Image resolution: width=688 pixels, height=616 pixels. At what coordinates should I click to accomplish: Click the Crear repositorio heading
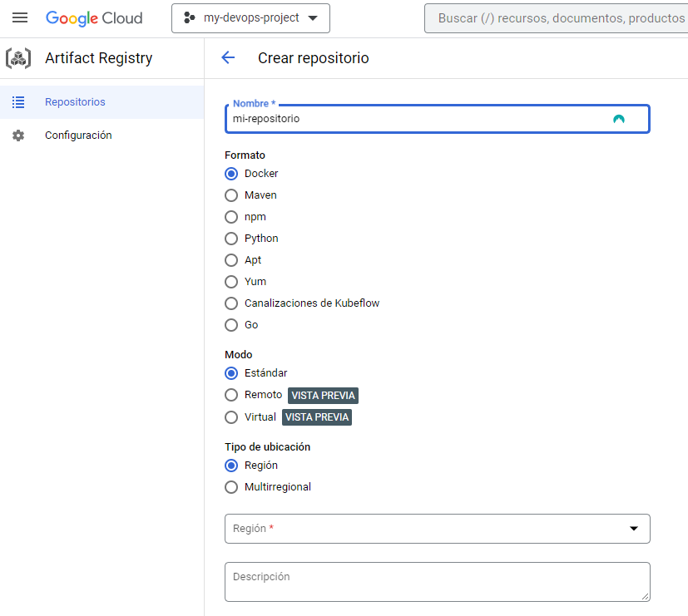(x=314, y=58)
